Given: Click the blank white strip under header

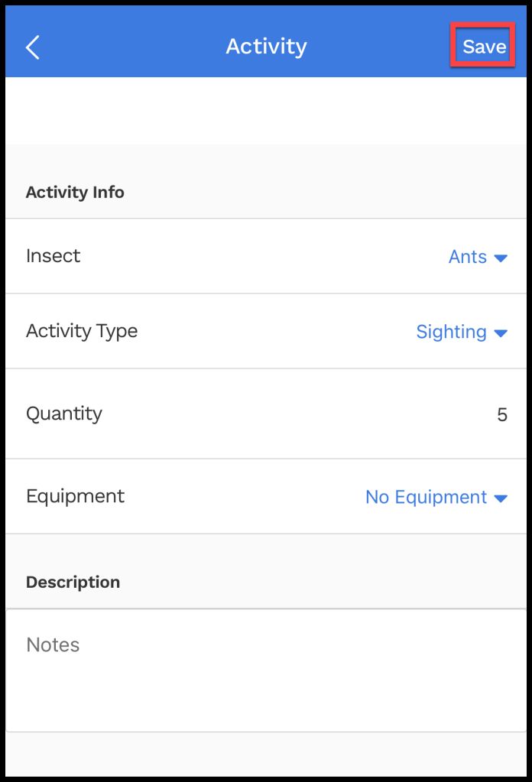Looking at the screenshot, I should pos(266,111).
